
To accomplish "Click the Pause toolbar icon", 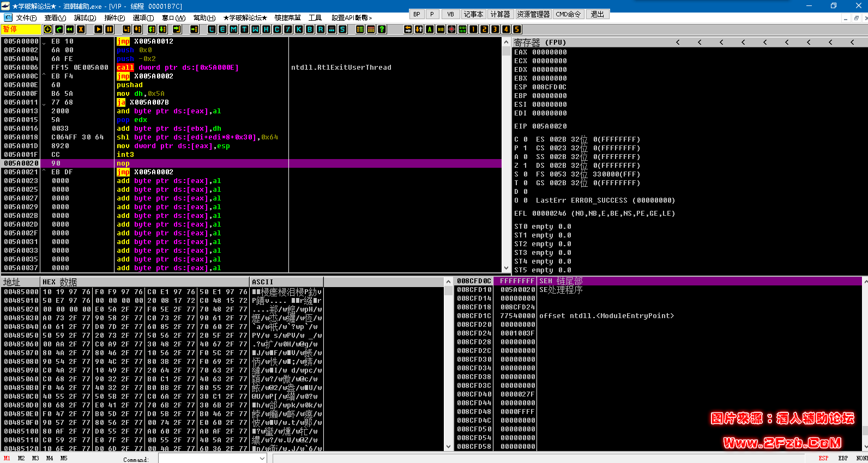I will [x=109, y=29].
